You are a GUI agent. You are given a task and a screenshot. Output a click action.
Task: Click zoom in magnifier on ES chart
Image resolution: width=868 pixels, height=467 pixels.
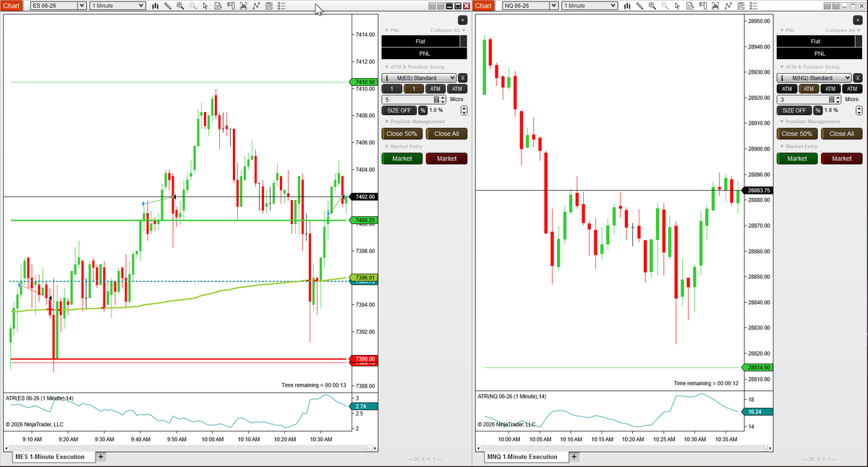pos(180,6)
